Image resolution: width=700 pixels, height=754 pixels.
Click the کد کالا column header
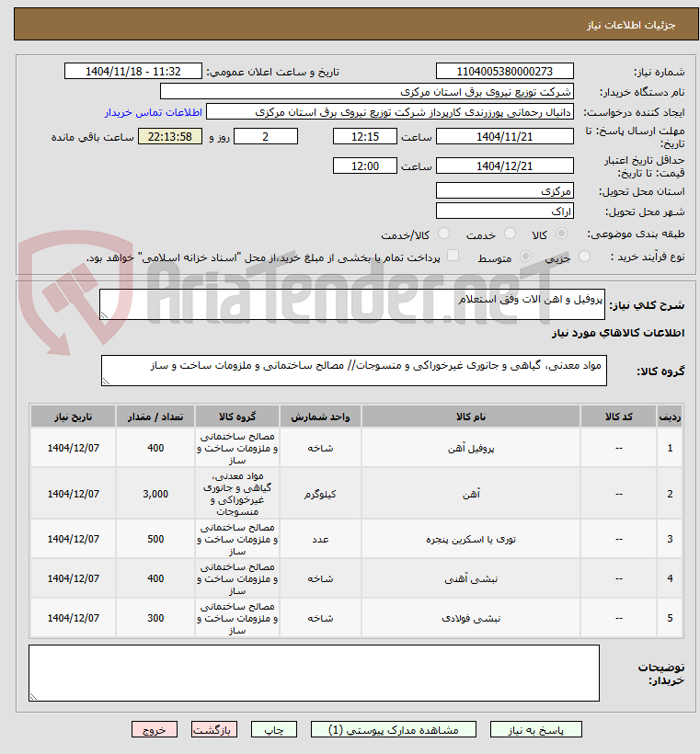619,417
